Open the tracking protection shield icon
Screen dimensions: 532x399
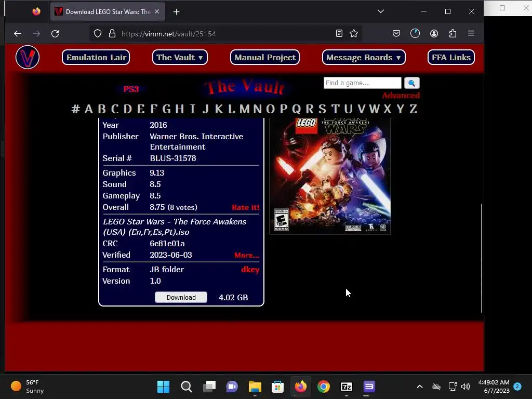pos(98,34)
